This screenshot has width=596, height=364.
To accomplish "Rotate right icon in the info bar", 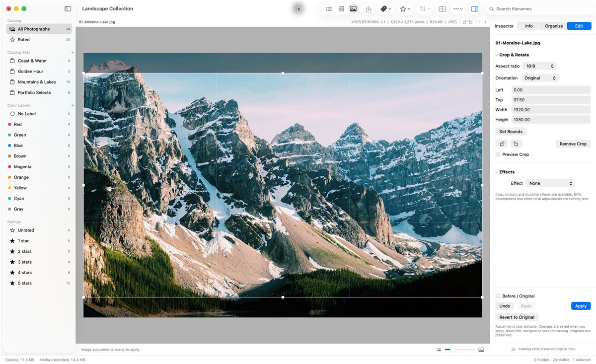I will click(x=470, y=22).
